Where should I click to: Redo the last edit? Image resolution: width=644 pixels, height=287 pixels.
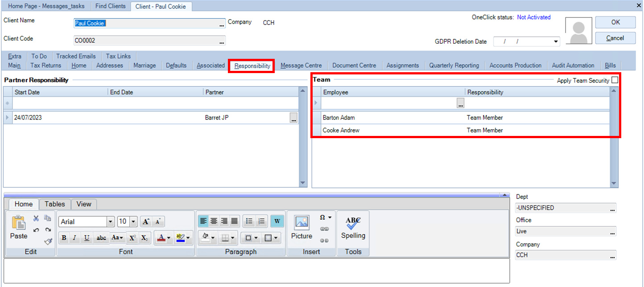48,230
